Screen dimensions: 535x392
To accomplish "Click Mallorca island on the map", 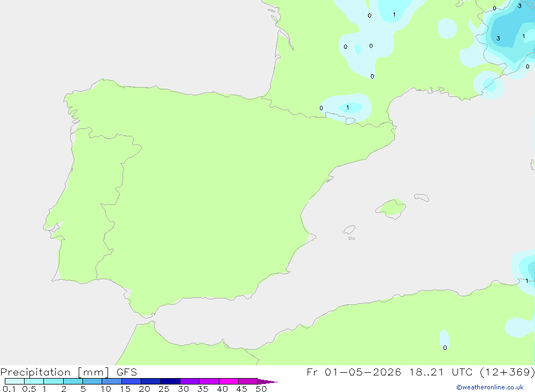I will click(x=391, y=208).
